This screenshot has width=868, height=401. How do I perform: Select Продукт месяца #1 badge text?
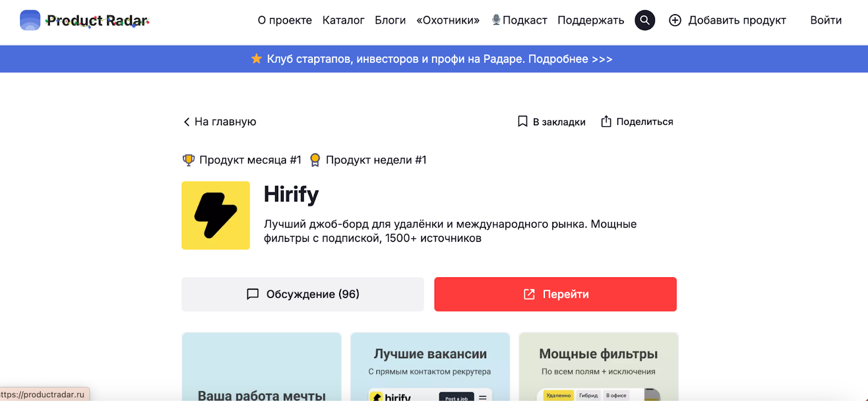pos(250,160)
